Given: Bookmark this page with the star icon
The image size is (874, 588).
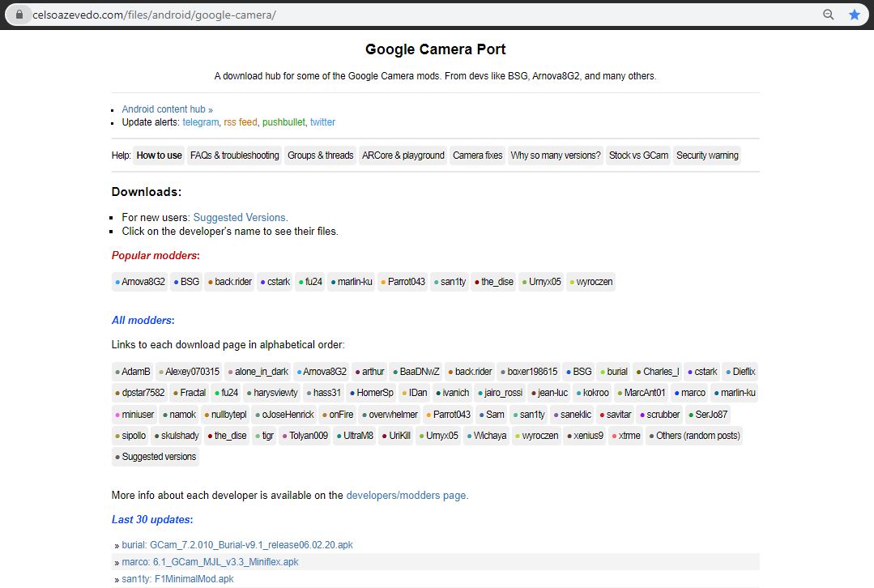Looking at the screenshot, I should (854, 15).
